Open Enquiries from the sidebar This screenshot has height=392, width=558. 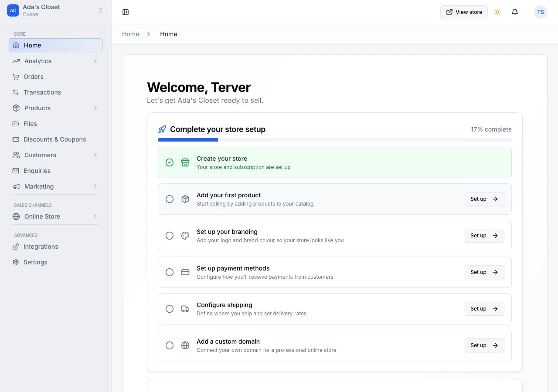click(x=55, y=171)
